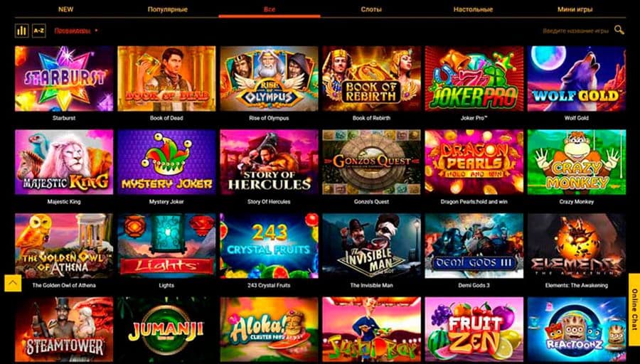The image size is (640, 364).
Task: Click the game name search field
Action: click(x=575, y=31)
